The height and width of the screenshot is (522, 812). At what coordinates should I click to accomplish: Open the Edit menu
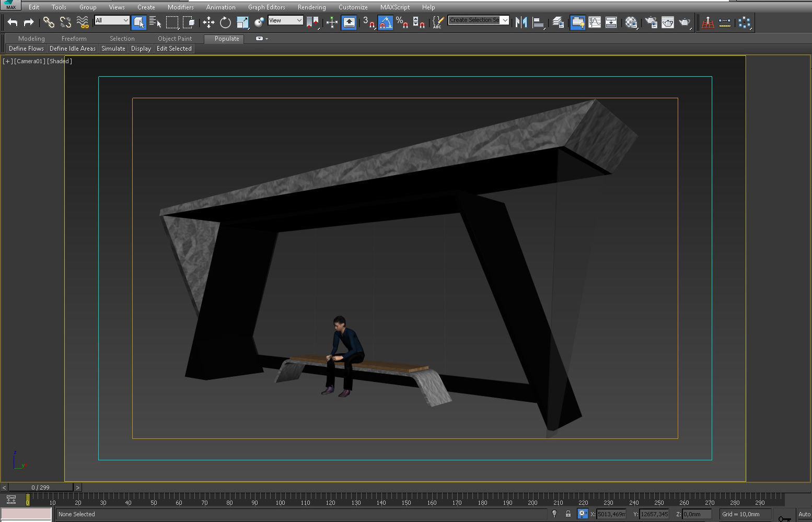(34, 7)
